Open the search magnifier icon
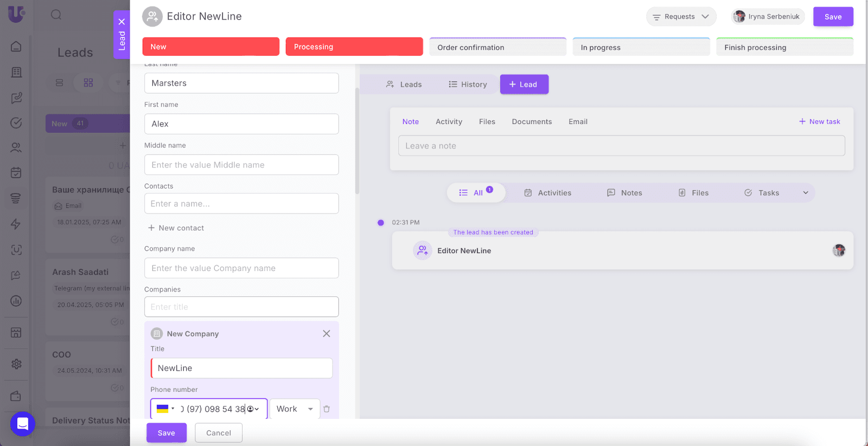Screen dimensions: 868x446 [56, 15]
